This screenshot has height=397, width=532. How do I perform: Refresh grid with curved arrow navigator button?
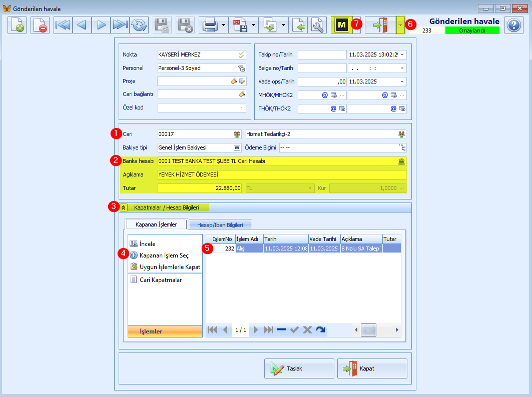320,330
